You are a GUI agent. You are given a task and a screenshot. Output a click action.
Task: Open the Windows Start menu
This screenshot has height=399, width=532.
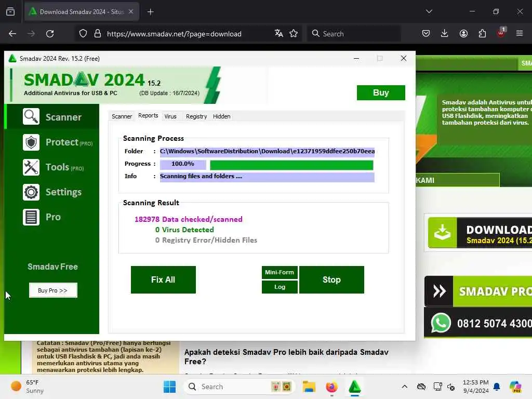click(170, 387)
